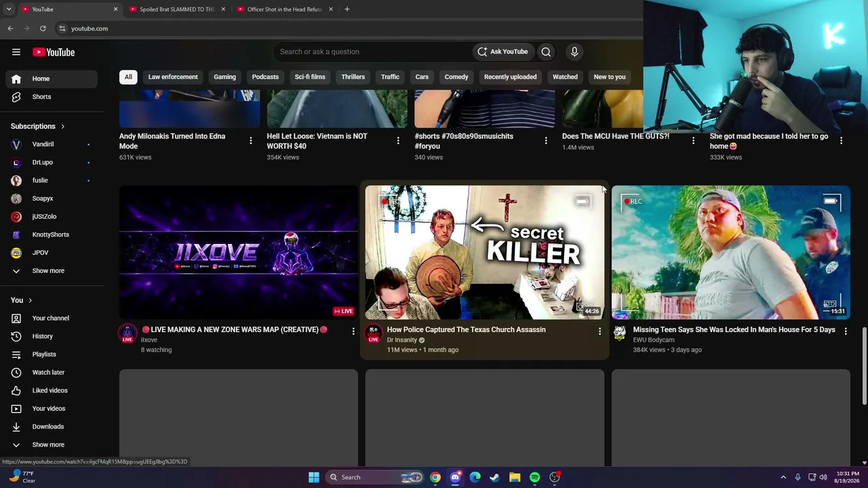
Task: Filter by Sci-fi films chip
Action: pos(310,77)
